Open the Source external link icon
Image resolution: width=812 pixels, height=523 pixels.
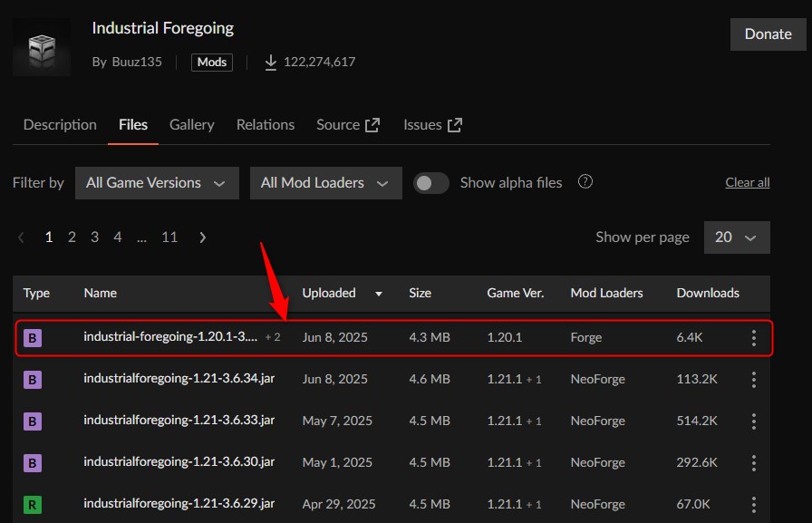[x=372, y=125]
